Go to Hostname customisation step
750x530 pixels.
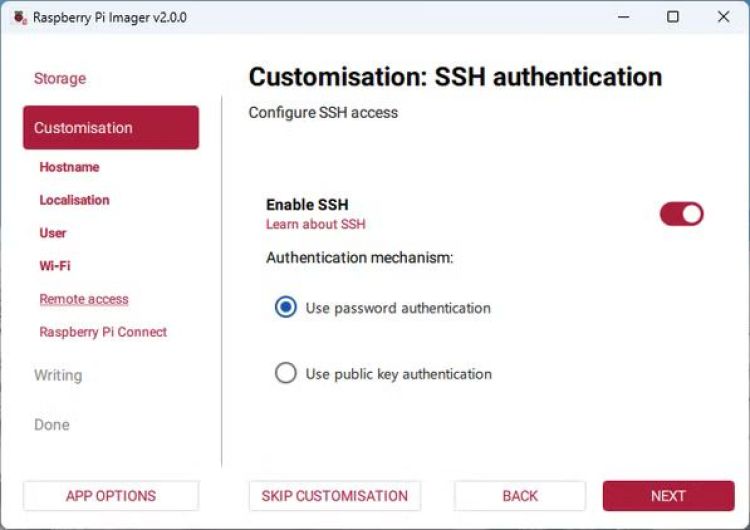[x=69, y=167]
